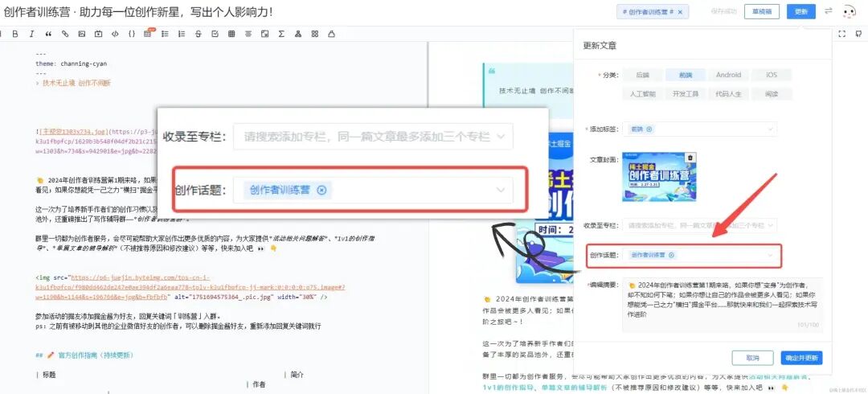Screen dimensions: 868x394
Task: Click the '更新文章' panel title
Action: coord(600,46)
